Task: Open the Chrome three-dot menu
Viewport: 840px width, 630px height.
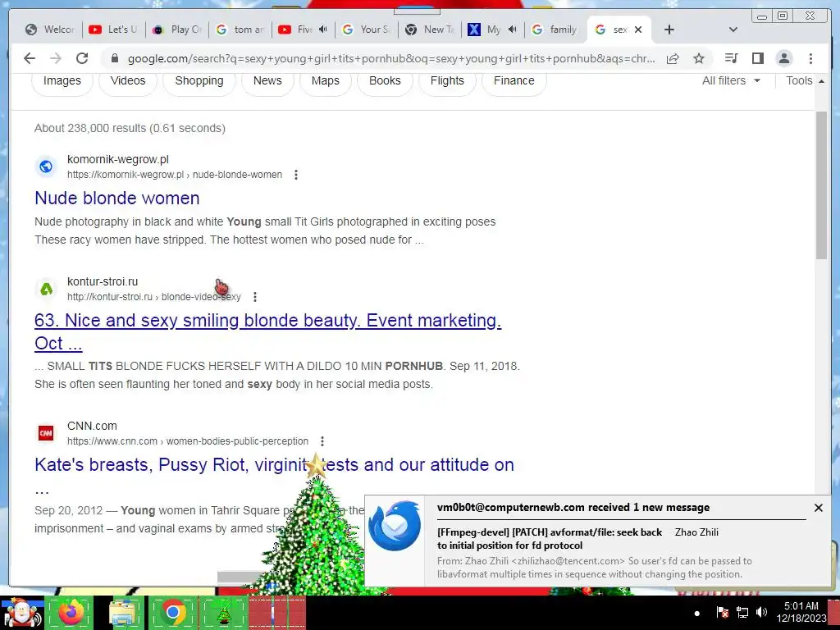Action: pyautogui.click(x=810, y=58)
